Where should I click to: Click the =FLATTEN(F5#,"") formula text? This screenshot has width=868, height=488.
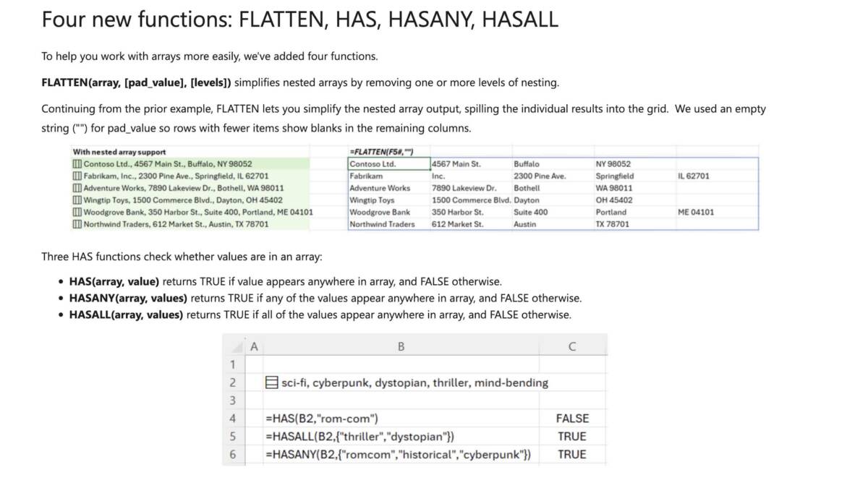point(380,152)
